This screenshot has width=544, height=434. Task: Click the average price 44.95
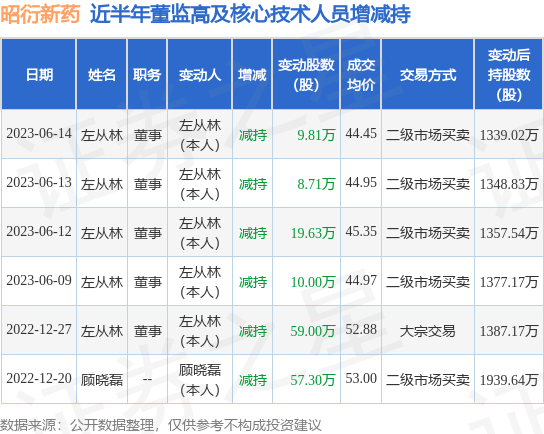pos(361,182)
